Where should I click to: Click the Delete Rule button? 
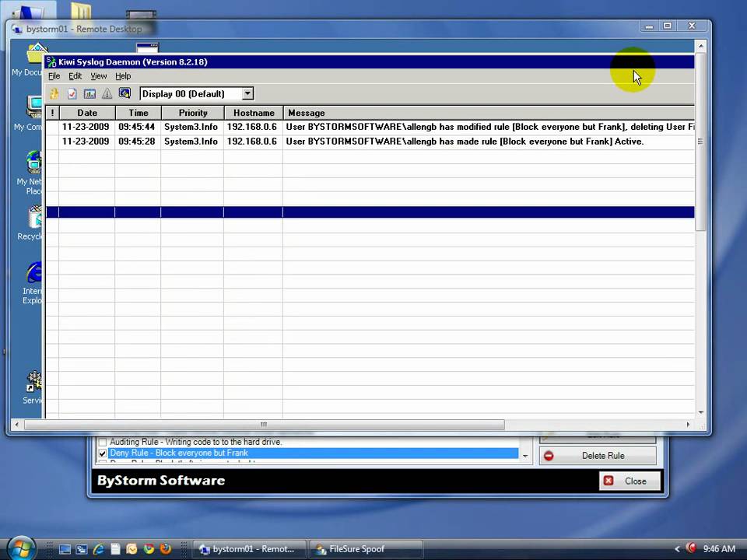(x=598, y=456)
